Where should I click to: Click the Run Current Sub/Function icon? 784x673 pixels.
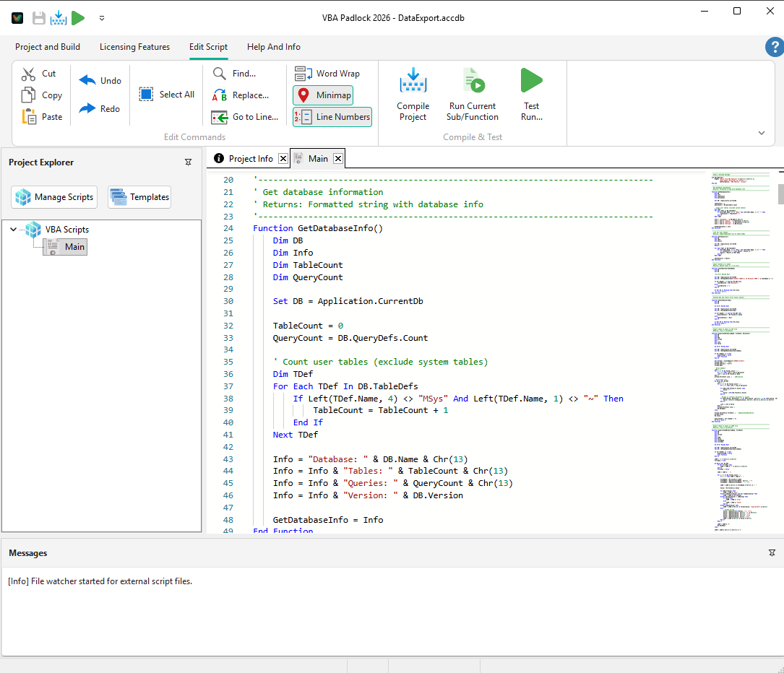pyautogui.click(x=472, y=81)
